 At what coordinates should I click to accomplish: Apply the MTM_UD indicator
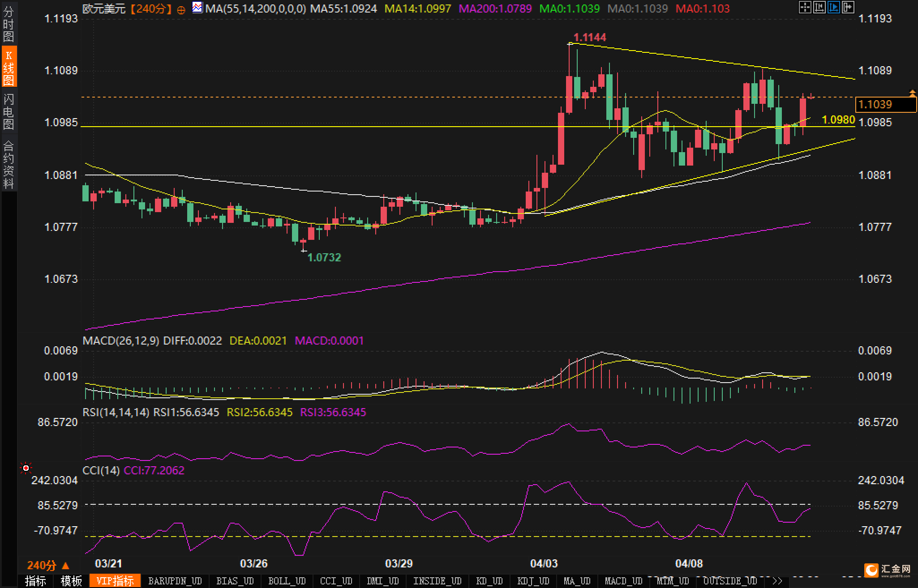click(673, 581)
